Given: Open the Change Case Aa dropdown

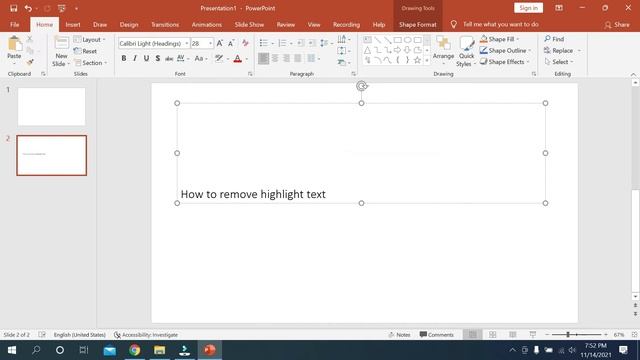Looking at the screenshot, I should point(201,58).
